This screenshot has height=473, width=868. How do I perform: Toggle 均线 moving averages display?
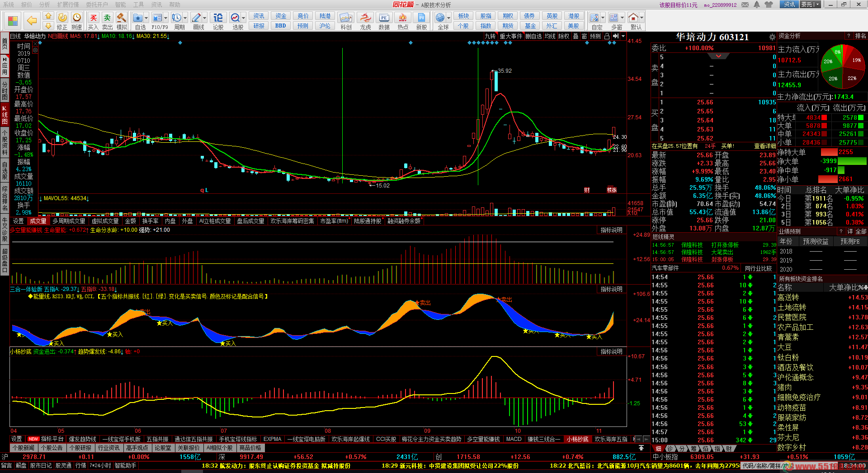coord(550,36)
